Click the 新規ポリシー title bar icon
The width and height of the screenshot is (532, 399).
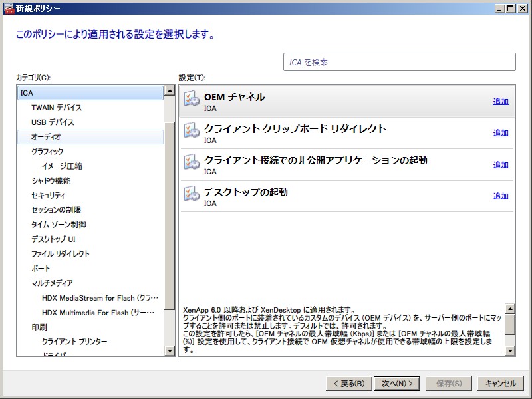click(8, 8)
